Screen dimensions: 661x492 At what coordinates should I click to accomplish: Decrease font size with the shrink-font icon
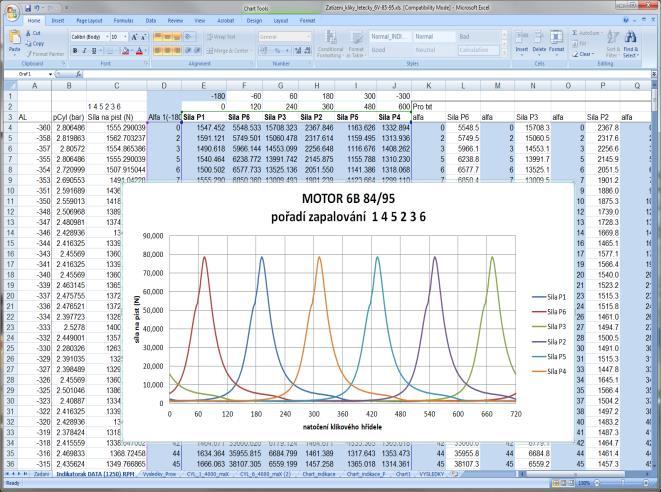tap(144, 37)
